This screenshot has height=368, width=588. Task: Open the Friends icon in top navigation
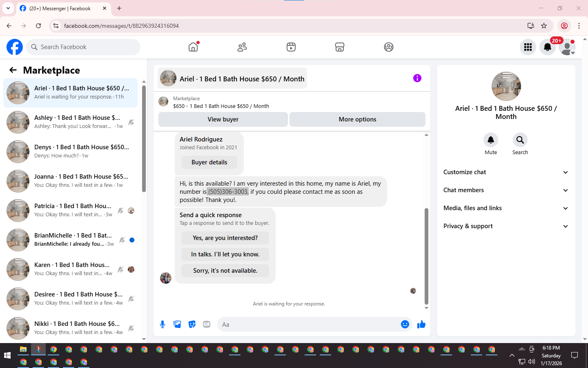tap(242, 47)
